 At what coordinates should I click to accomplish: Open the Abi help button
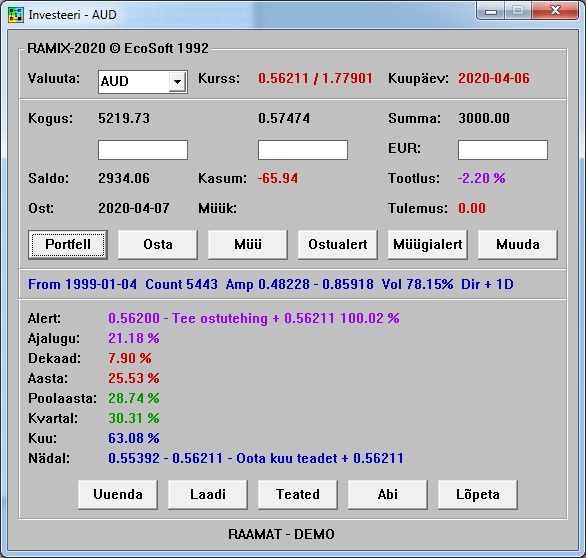pos(388,495)
